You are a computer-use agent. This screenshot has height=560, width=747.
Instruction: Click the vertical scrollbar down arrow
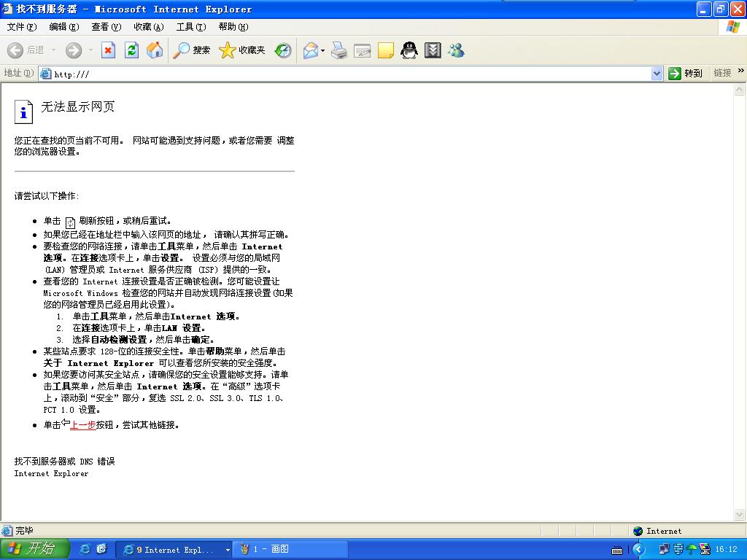pyautogui.click(x=740, y=514)
